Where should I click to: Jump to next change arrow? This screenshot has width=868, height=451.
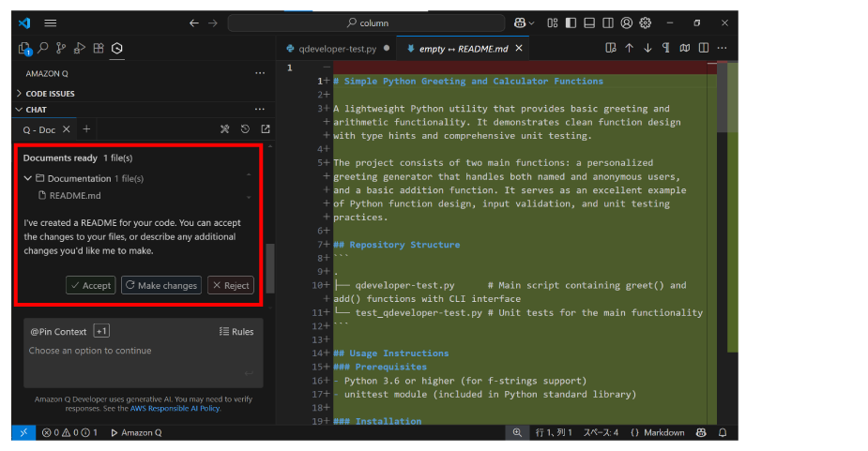[x=647, y=48]
